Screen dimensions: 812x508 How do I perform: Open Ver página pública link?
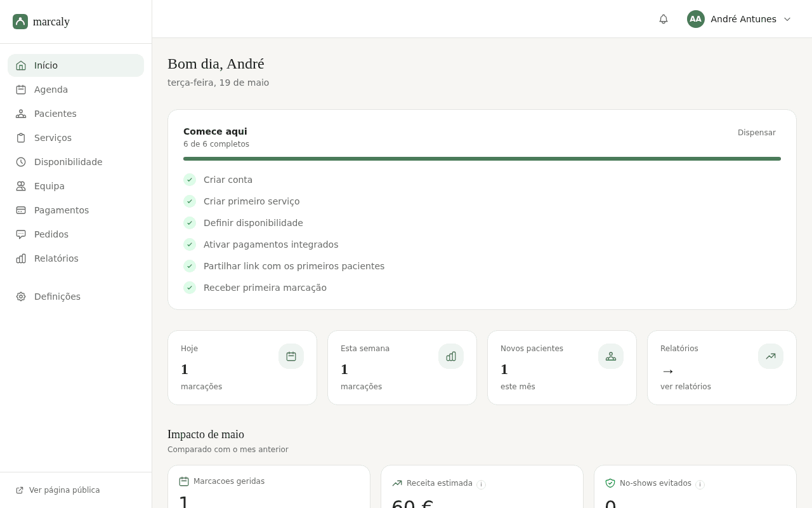pos(64,490)
